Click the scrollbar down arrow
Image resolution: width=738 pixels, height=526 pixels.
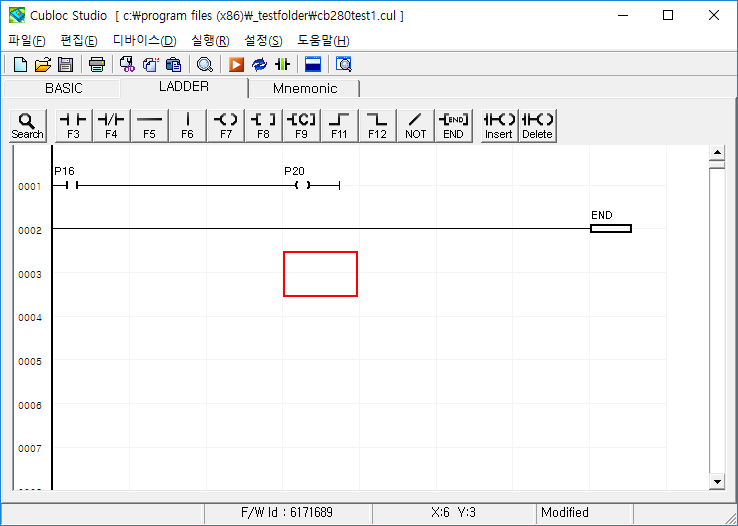coord(716,482)
